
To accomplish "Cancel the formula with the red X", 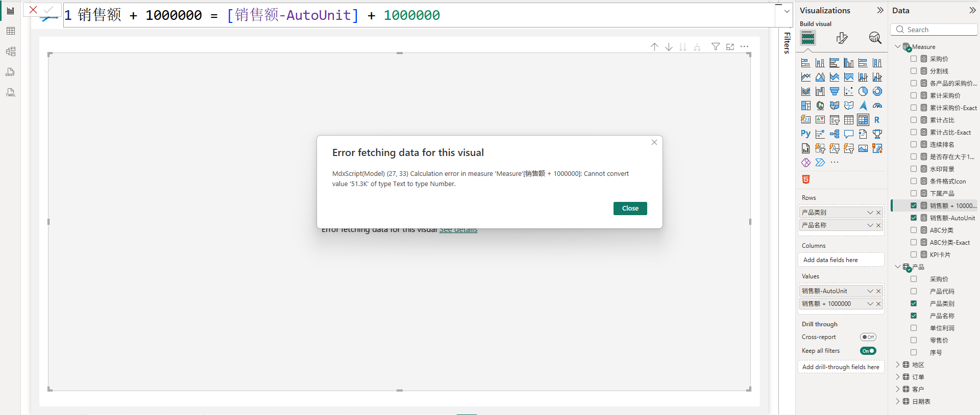I will 33,10.
